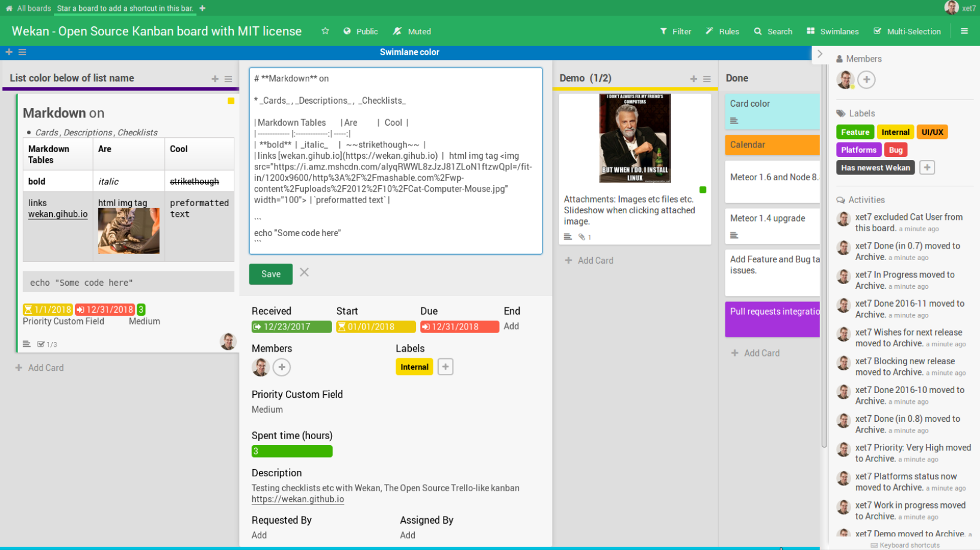Add a member to the card detail

coord(282,367)
